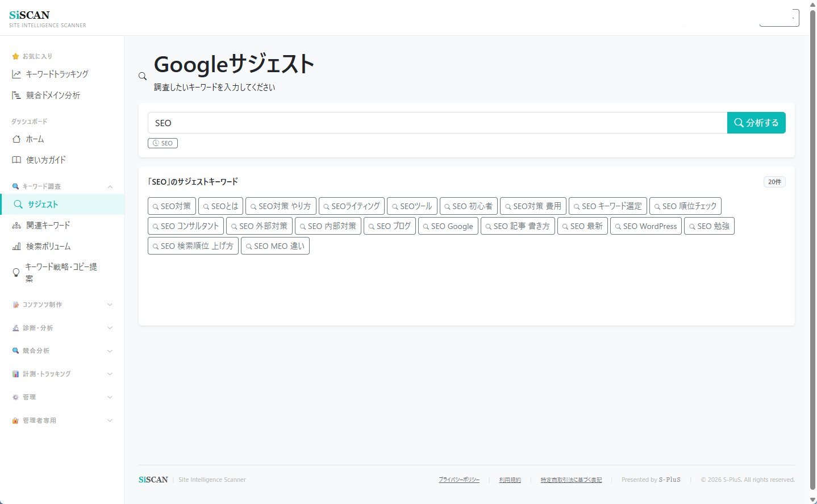Screen dimensions: 817x504
Task: Expand the 管理者専用 section
Action: 62,421
